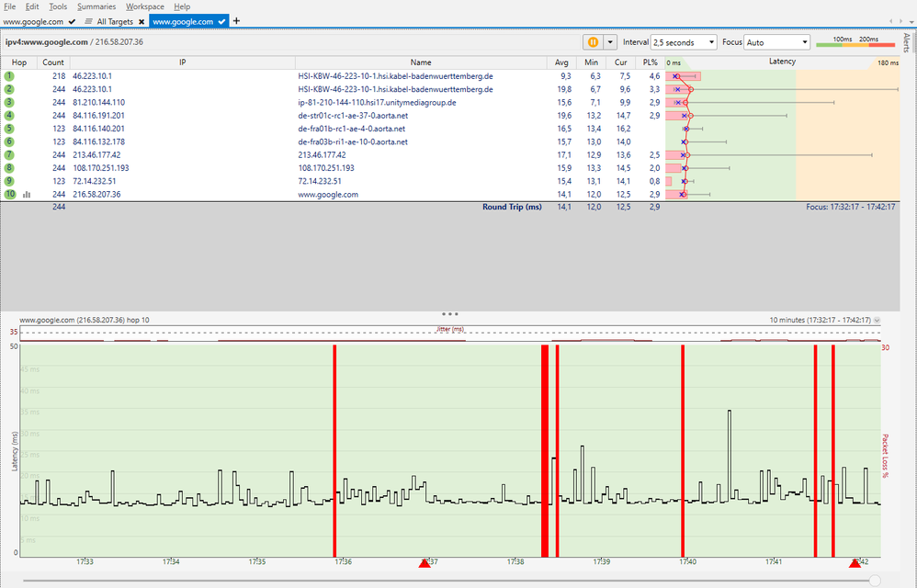Screen dimensions: 917x588
Task: Open the Tools menu
Action: [57, 6]
